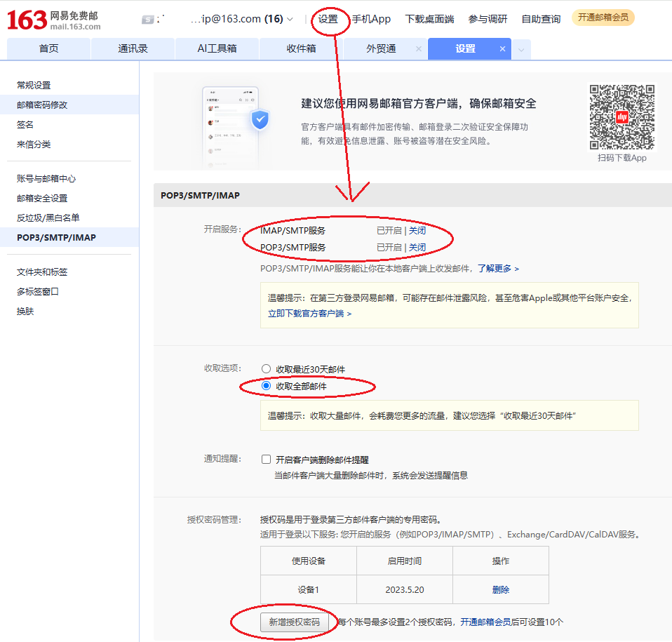Image resolution: width=672 pixels, height=642 pixels.
Task: Click the 163 mail logo
Action: 54,20
